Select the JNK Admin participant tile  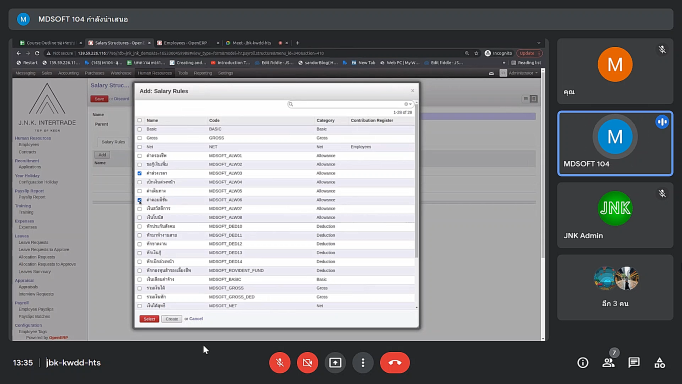[615, 215]
